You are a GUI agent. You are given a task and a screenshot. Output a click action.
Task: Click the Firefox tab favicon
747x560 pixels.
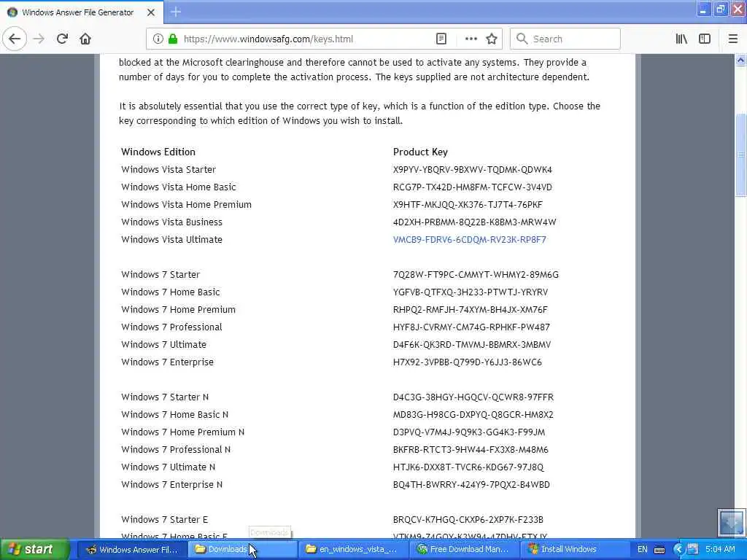click(x=12, y=12)
